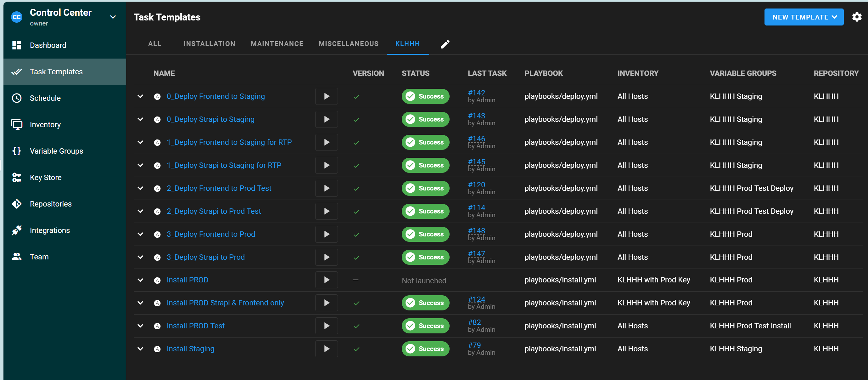Click 'KLHHH with Prod Key' in Install PROD row

pos(653,280)
